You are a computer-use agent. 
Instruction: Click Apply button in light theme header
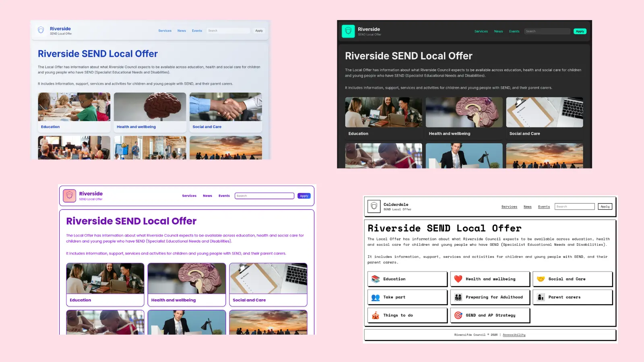click(x=259, y=31)
